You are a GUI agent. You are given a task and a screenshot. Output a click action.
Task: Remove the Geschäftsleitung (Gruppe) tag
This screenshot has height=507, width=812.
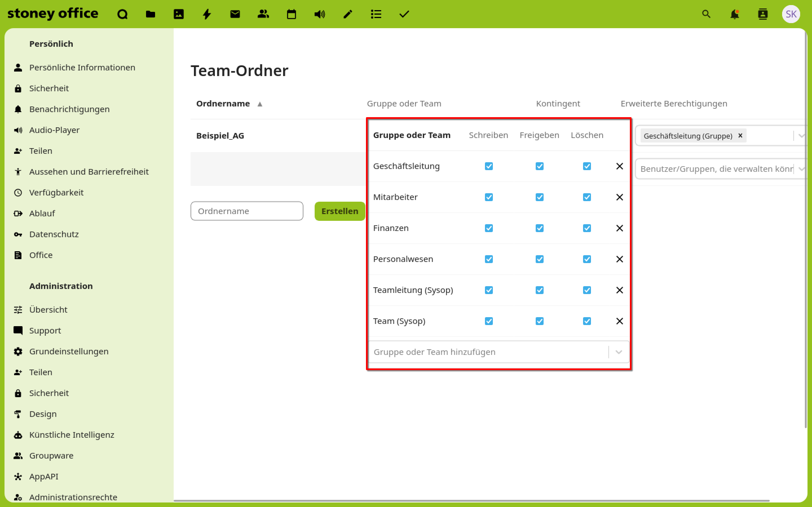[x=740, y=136]
